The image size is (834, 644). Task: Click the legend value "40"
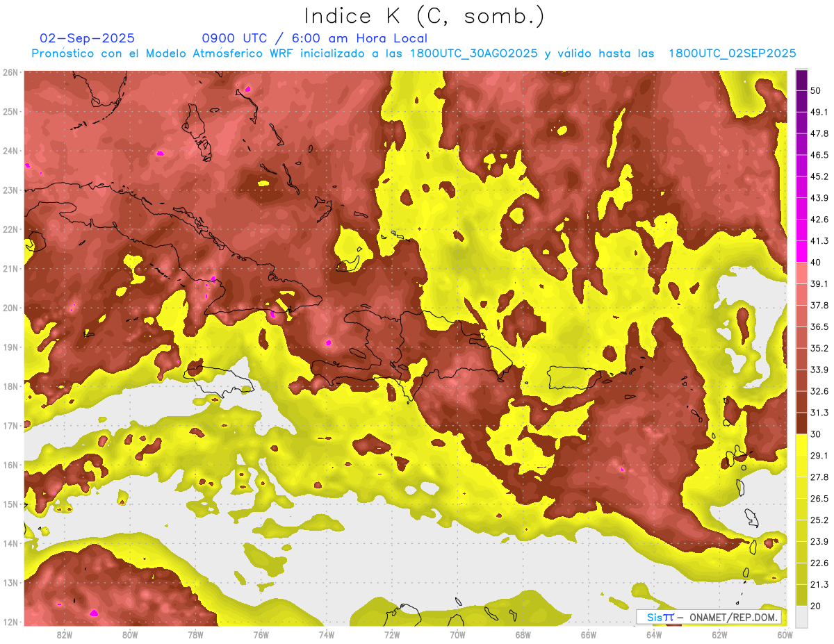817,262
